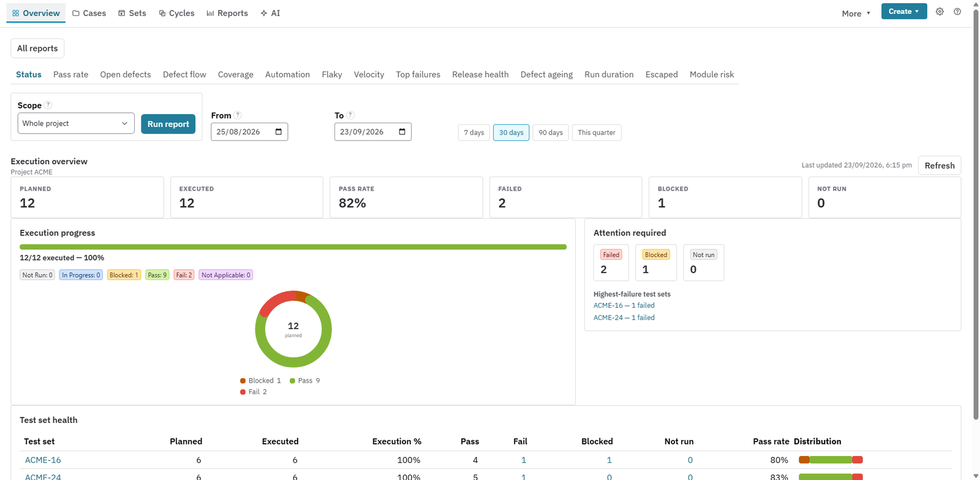Click the Scope help tooltip icon
Screen dimensions: 980x480
pyautogui.click(x=48, y=105)
